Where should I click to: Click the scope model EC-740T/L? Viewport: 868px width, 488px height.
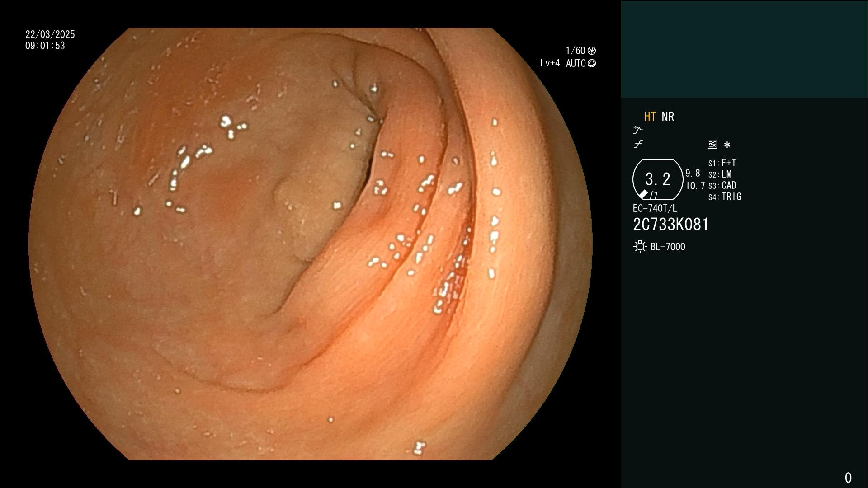click(655, 208)
